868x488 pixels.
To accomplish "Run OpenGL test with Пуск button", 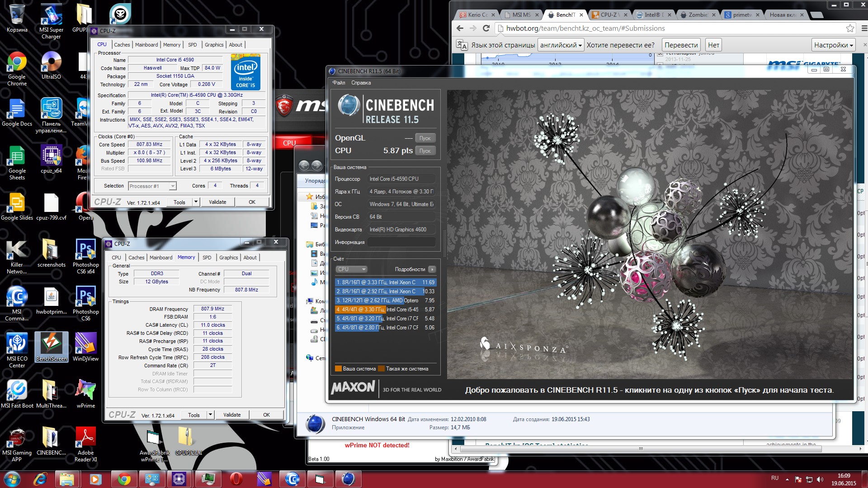I will (x=425, y=138).
